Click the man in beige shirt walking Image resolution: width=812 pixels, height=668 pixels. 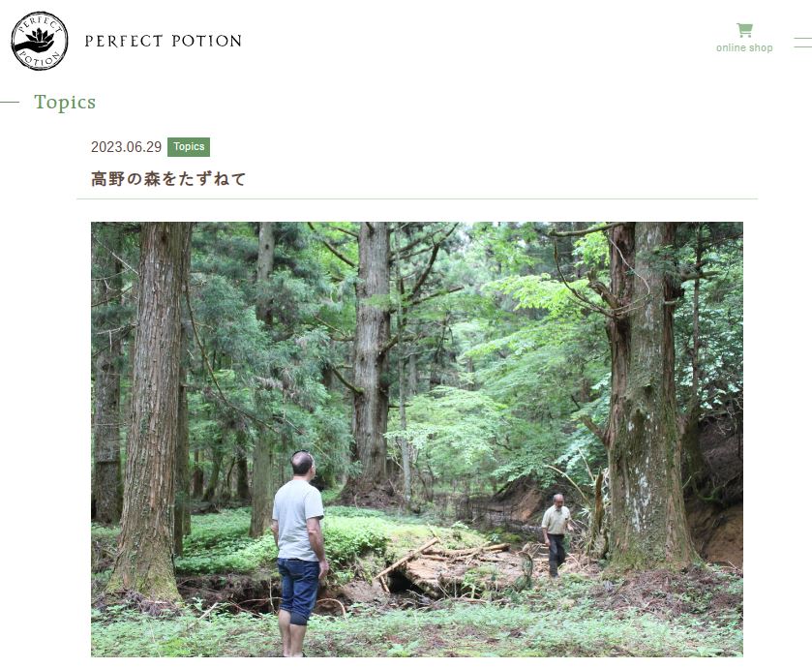[x=556, y=535]
